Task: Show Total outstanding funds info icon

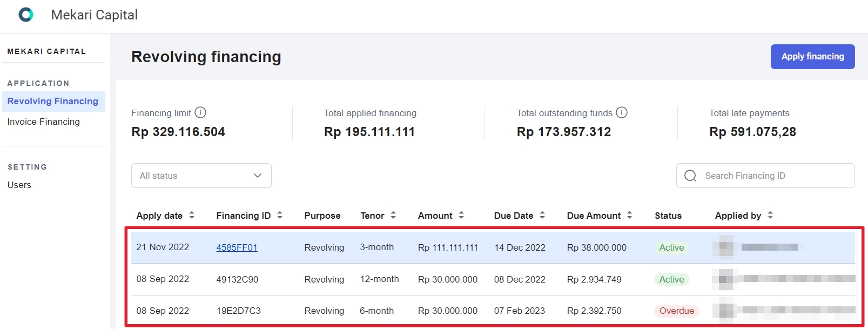Action: point(622,112)
